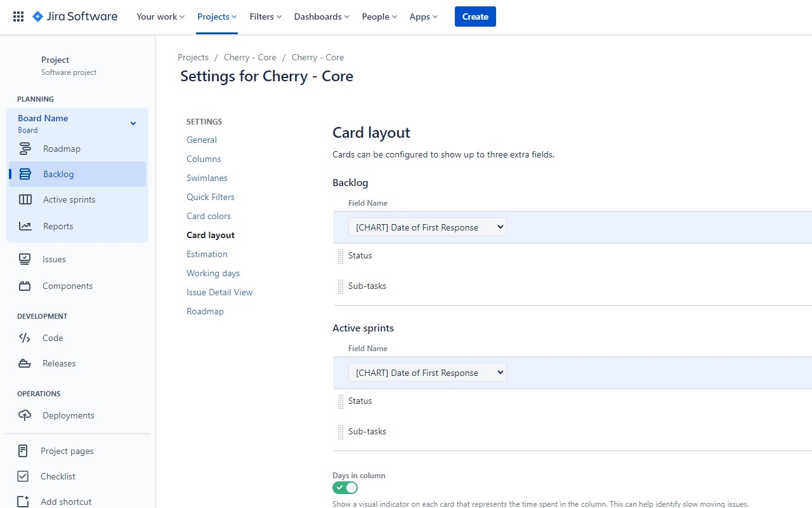Open Deployments under Operations
This screenshot has height=508, width=812.
(24, 415)
